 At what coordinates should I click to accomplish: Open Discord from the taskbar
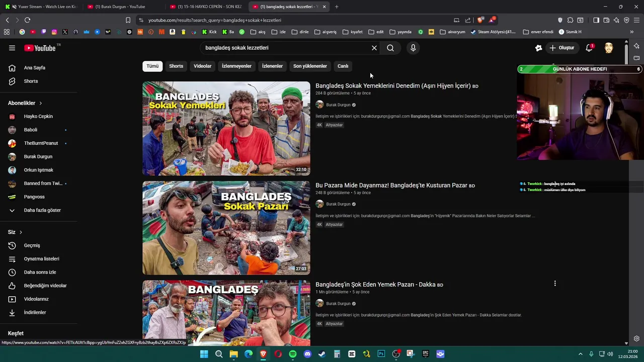click(307, 354)
